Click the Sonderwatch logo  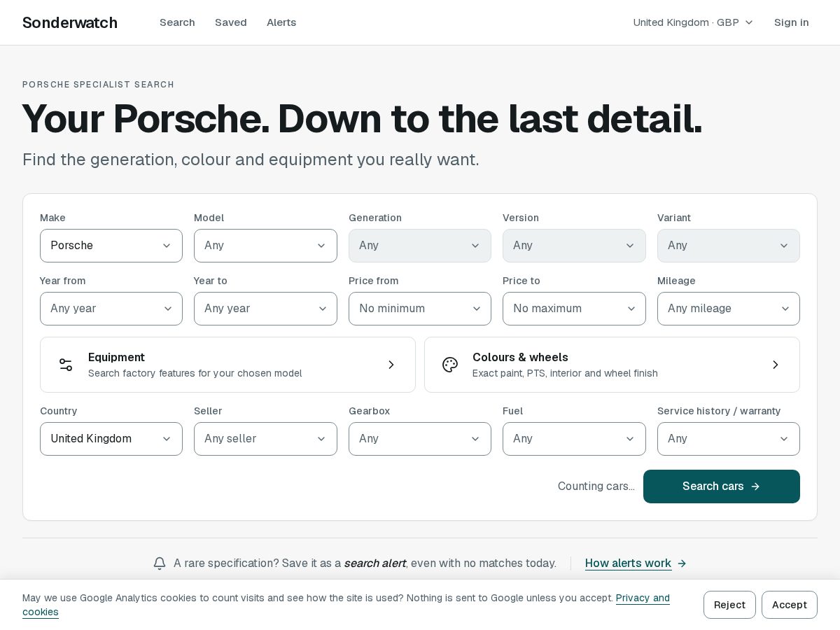pyautogui.click(x=70, y=22)
